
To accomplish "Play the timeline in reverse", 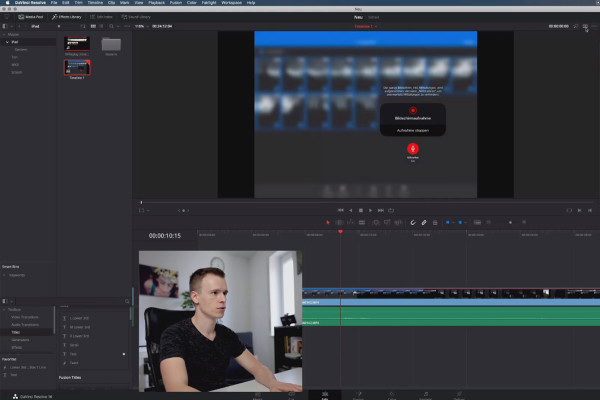I will pyautogui.click(x=351, y=210).
